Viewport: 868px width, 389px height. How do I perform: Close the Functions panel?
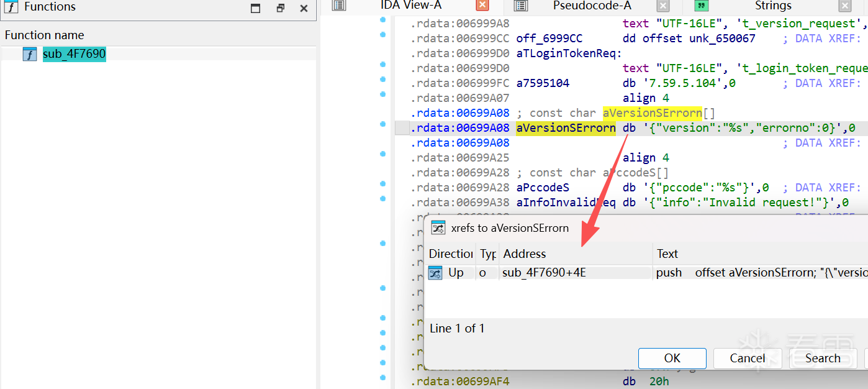tap(304, 8)
